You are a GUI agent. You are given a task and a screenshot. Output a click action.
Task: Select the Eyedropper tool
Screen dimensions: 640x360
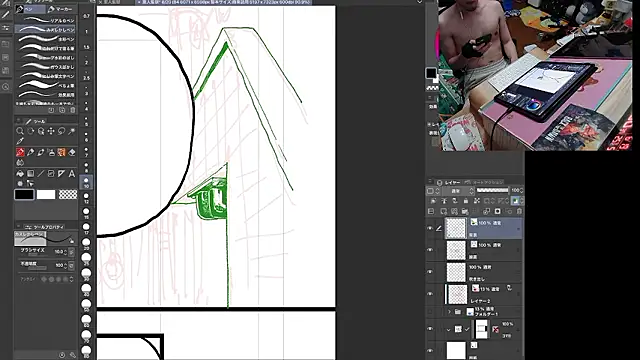[x=20, y=141]
